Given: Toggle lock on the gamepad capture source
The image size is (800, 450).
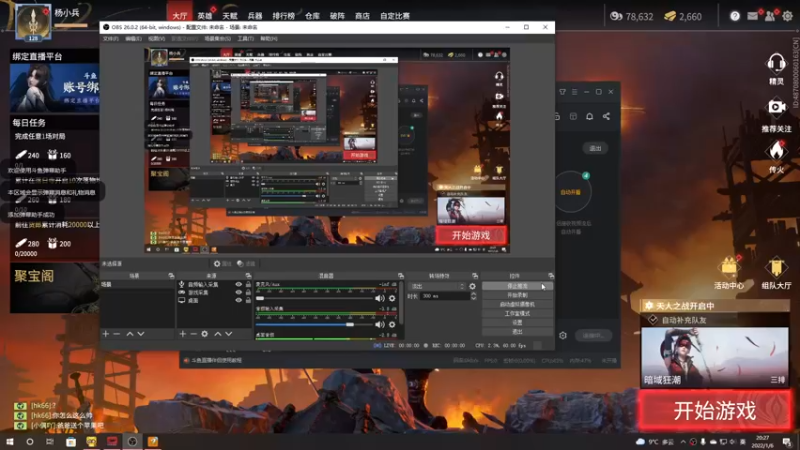Looking at the screenshot, I should [248, 292].
